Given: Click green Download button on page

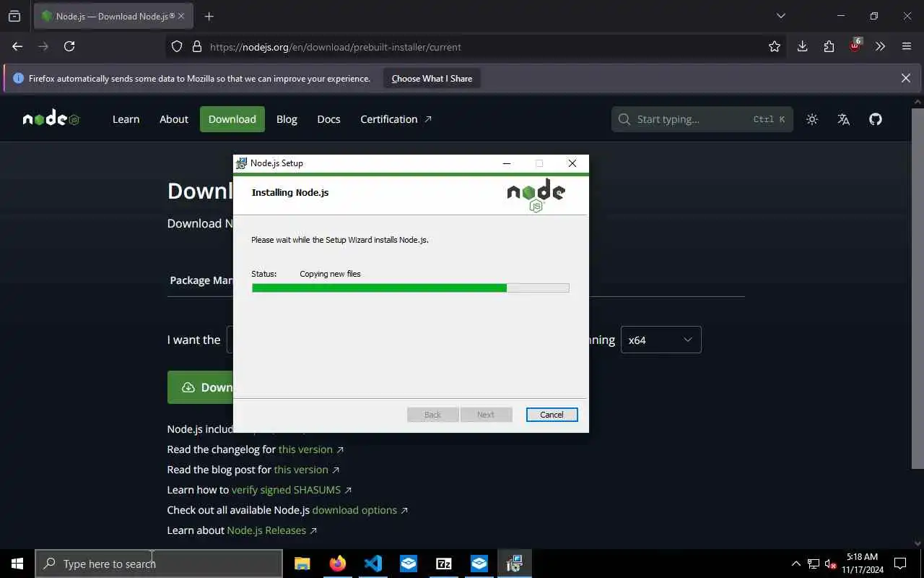Looking at the screenshot, I should tap(200, 387).
